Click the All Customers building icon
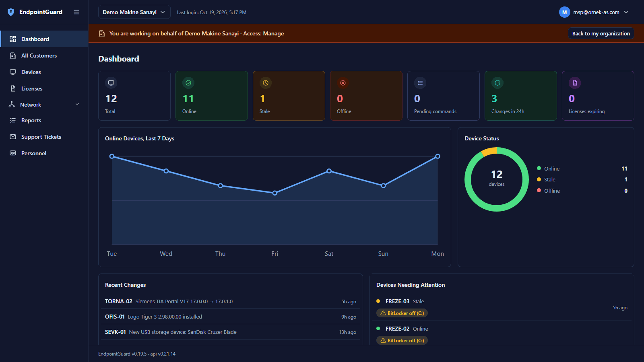 point(13,56)
